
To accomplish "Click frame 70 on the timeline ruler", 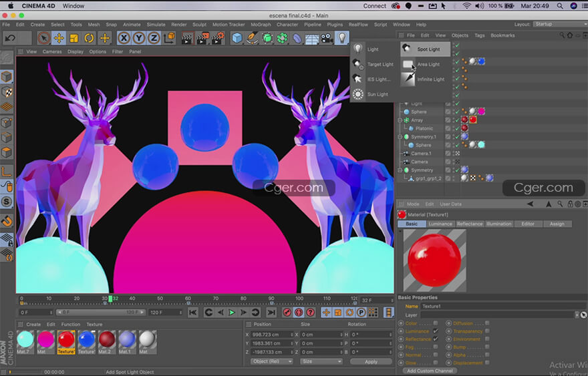I will 216,299.
